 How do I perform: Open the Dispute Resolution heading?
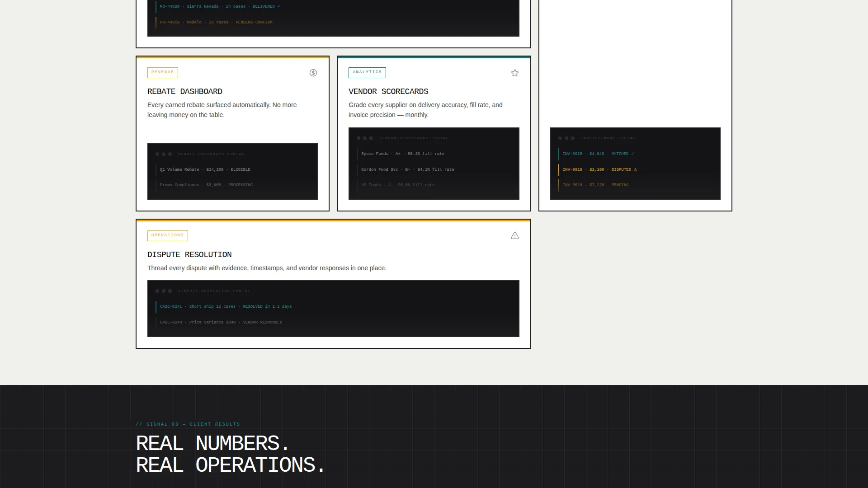(189, 254)
